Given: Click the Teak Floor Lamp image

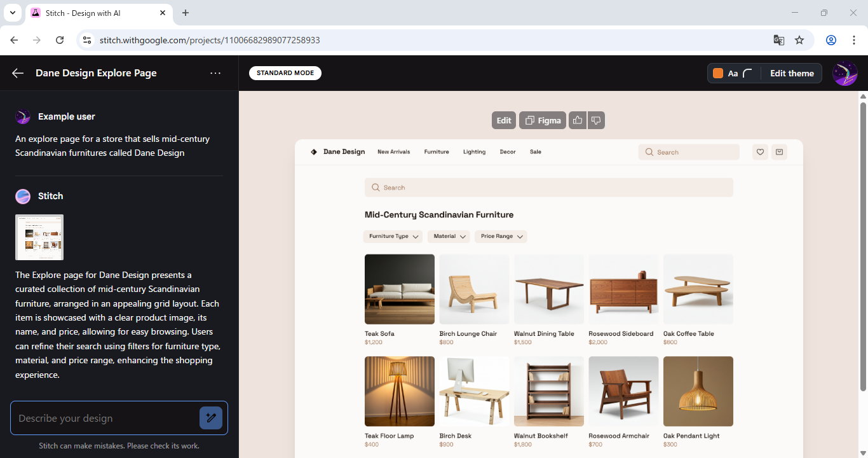Looking at the screenshot, I should [x=400, y=391].
